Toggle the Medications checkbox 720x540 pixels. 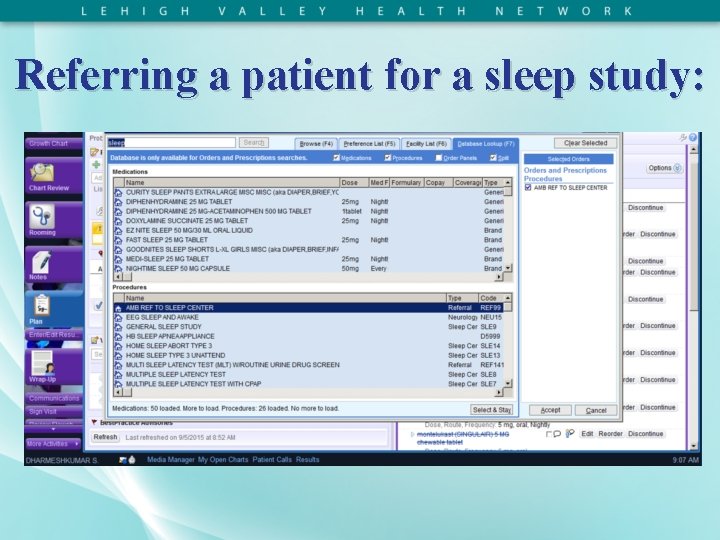(x=336, y=158)
